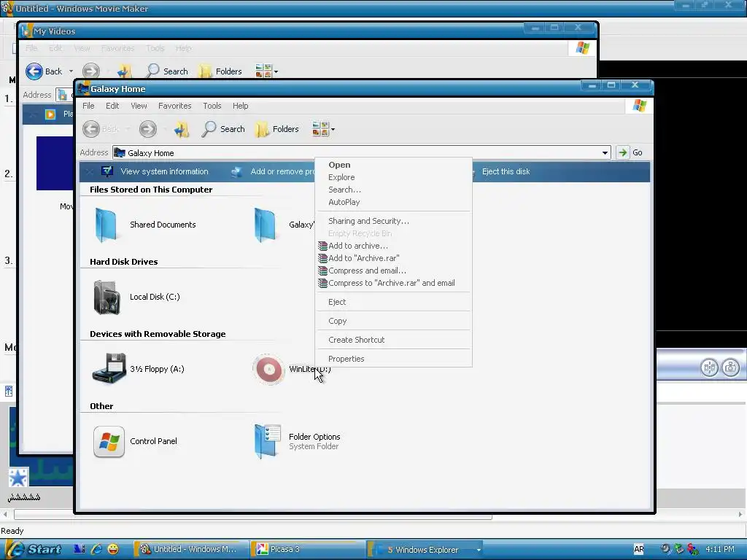Open File menu in Galaxy Home window
This screenshot has width=747, height=560.
88,106
